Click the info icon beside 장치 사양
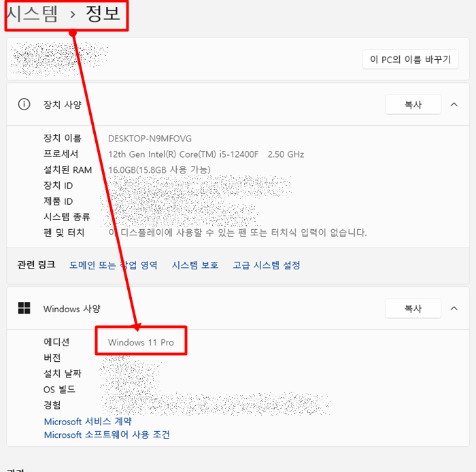 click(x=24, y=105)
